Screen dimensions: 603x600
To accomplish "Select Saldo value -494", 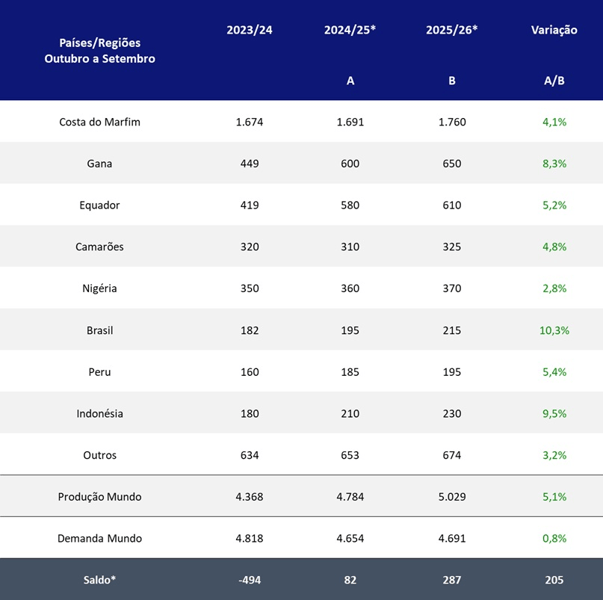I will tap(250, 580).
